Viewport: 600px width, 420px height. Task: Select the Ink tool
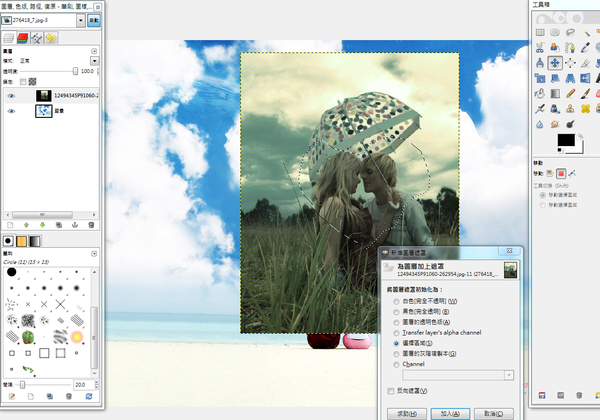tap(555, 109)
